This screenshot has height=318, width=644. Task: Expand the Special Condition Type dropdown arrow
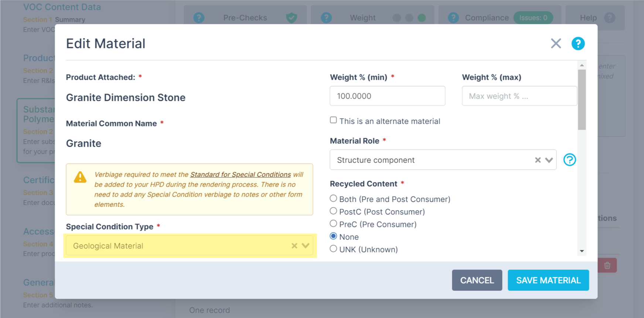[306, 246]
